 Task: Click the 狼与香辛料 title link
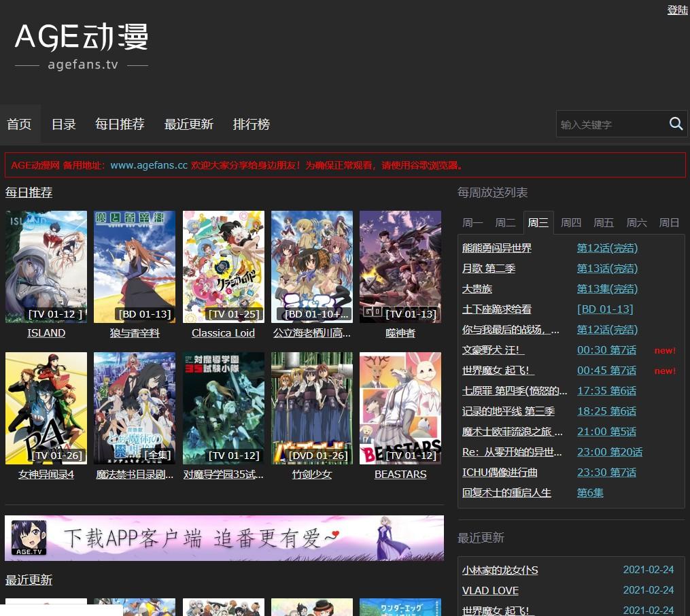[135, 333]
